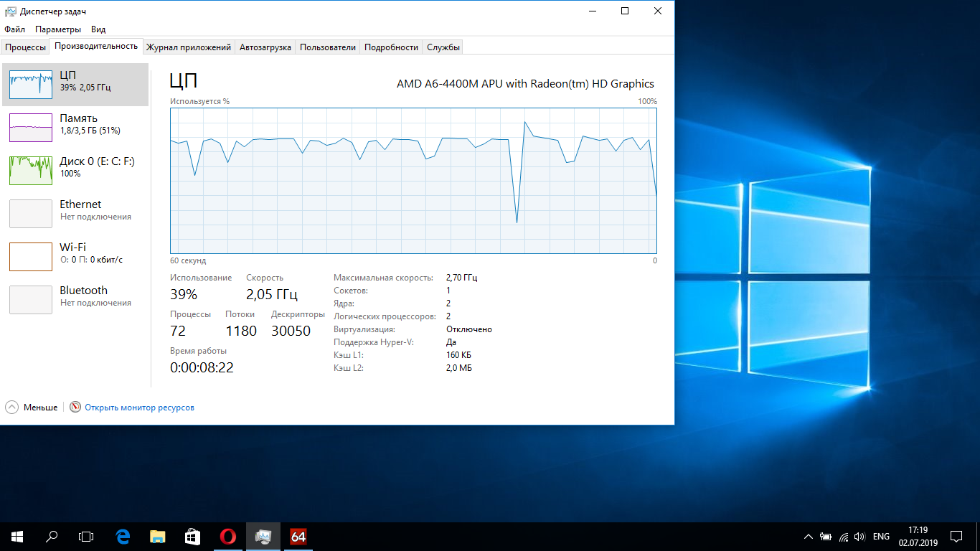
Task: Launch Opera browser from the taskbar
Action: coord(228,536)
